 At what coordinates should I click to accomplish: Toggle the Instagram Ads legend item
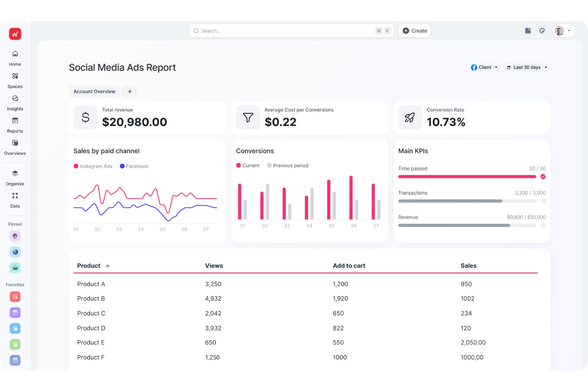tap(93, 166)
